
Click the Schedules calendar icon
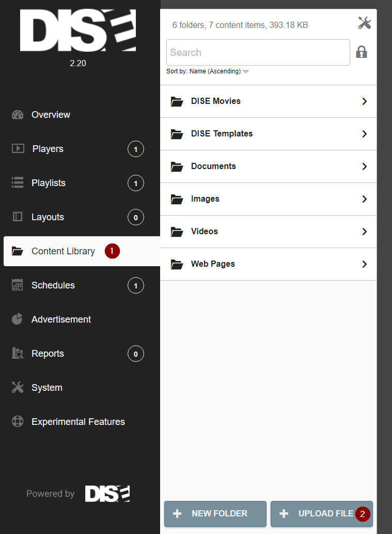[x=18, y=285]
